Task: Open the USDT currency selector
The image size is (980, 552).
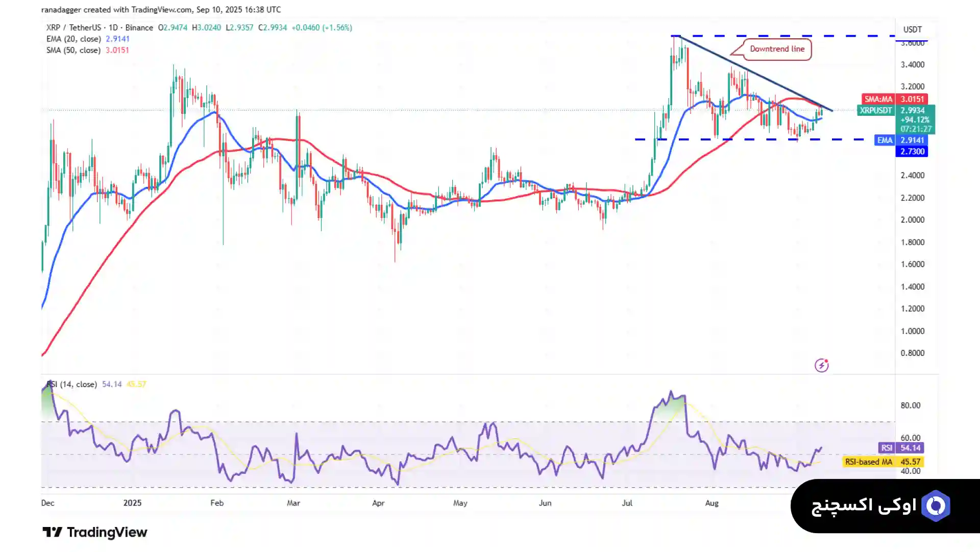Action: pos(912,30)
